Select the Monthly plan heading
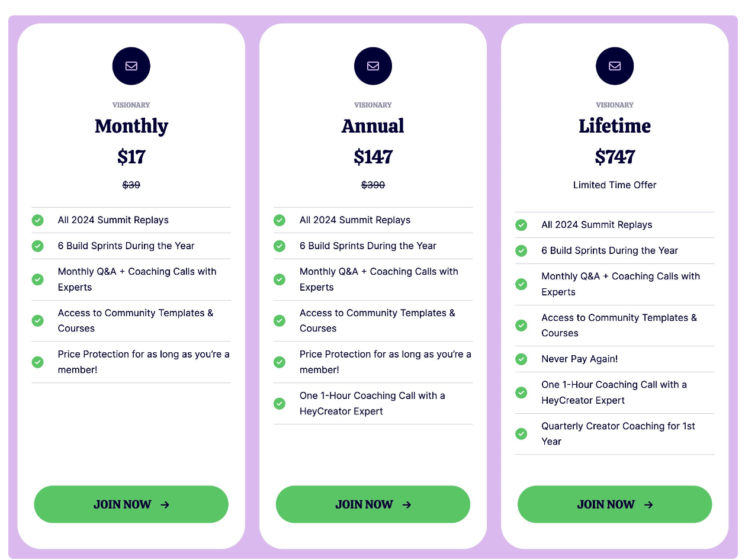This screenshot has height=560, width=745. (x=131, y=126)
